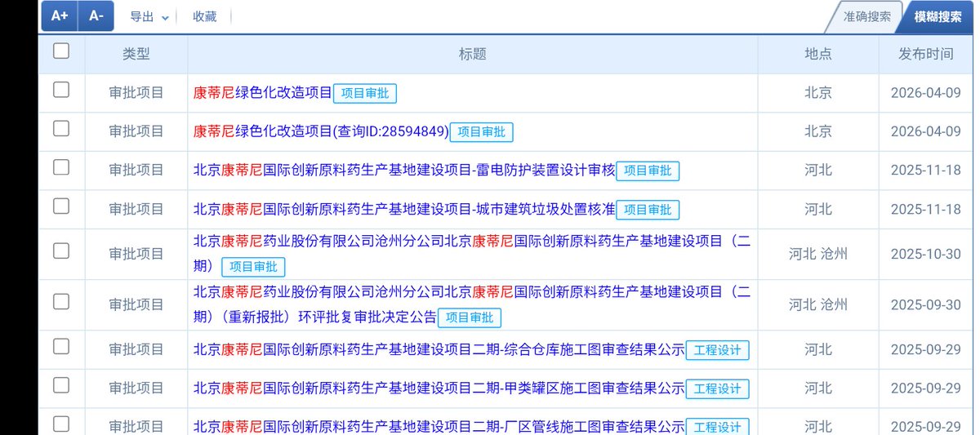Screen dimensions: 980x435
Task: Click 审批项目 type cell in 综合仓库 row
Action: point(136,349)
